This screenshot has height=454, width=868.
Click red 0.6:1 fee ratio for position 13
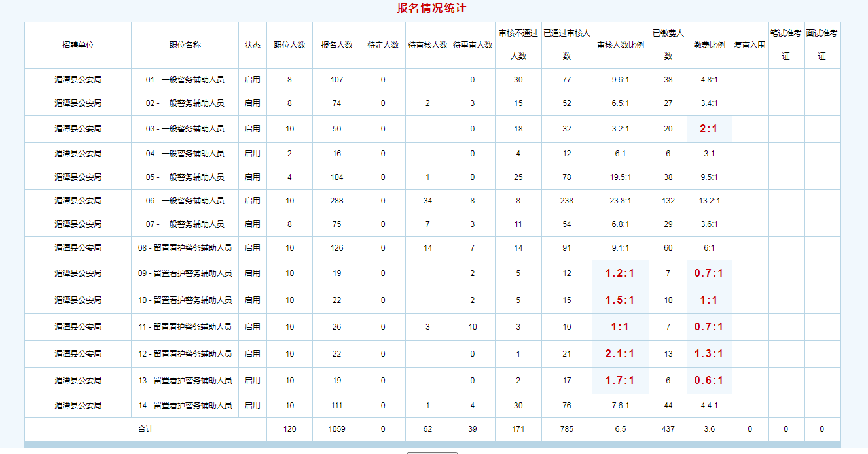click(709, 381)
